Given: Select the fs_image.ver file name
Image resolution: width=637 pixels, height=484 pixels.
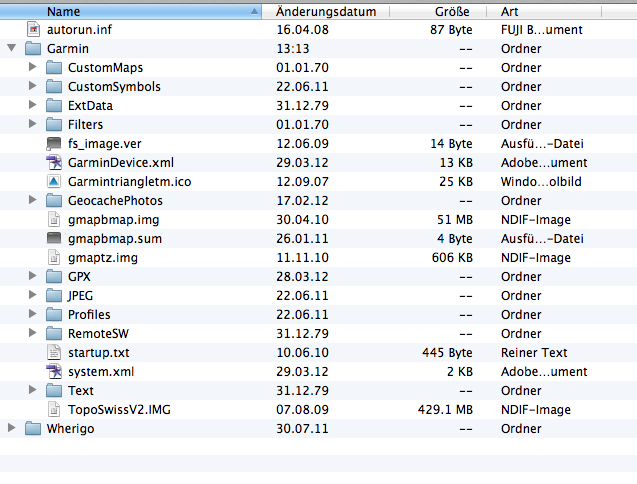Looking at the screenshot, I should pos(104,144).
